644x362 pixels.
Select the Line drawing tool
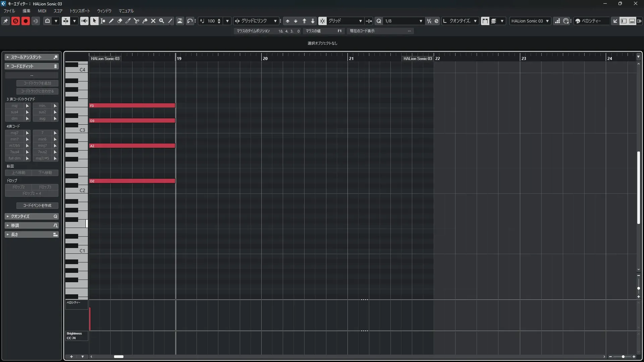pyautogui.click(x=170, y=21)
